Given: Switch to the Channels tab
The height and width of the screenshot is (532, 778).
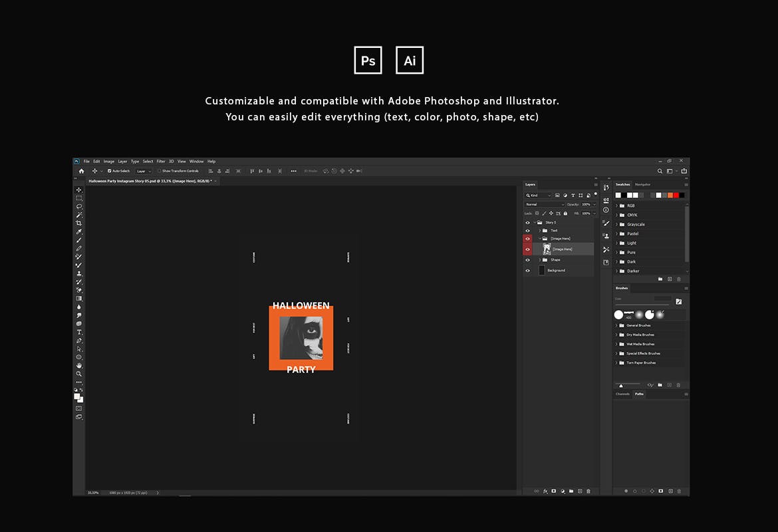Looking at the screenshot, I should (622, 394).
